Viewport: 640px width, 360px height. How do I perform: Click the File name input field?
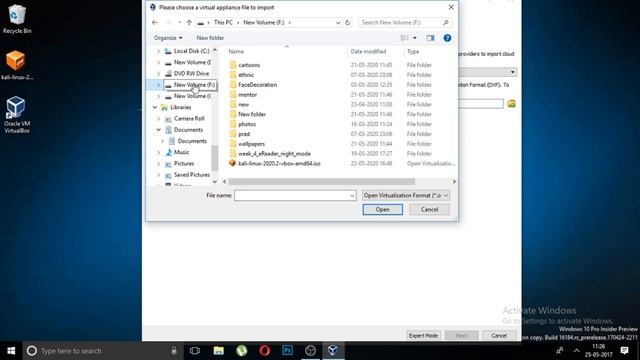click(295, 196)
